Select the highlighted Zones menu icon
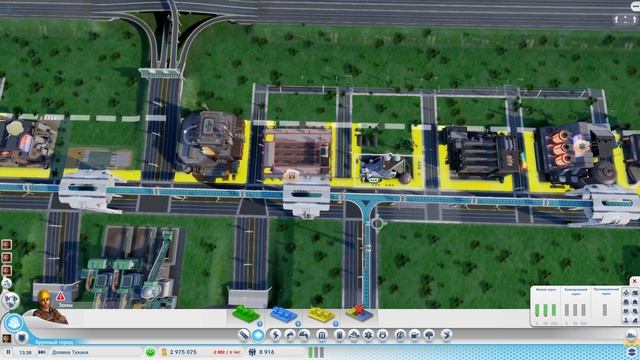This screenshot has height=360, width=640. tap(258, 336)
